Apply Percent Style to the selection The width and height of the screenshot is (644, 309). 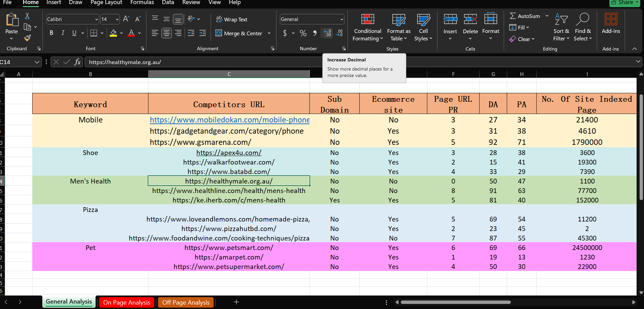point(303,33)
